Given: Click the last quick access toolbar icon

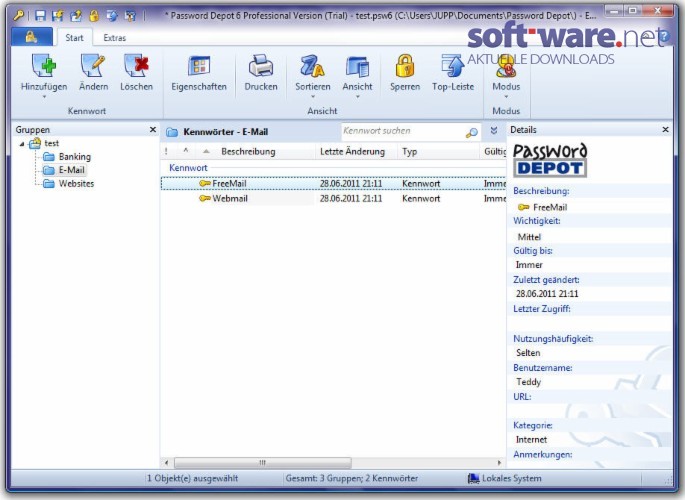Looking at the screenshot, I should 130,16.
